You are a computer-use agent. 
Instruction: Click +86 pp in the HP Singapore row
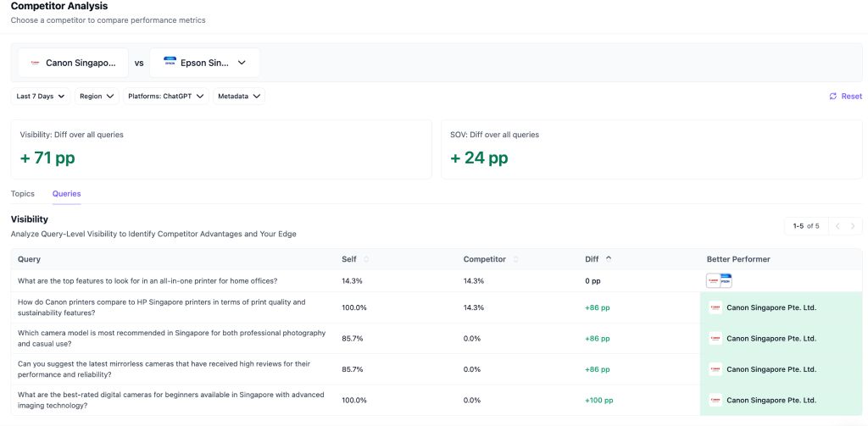point(598,307)
